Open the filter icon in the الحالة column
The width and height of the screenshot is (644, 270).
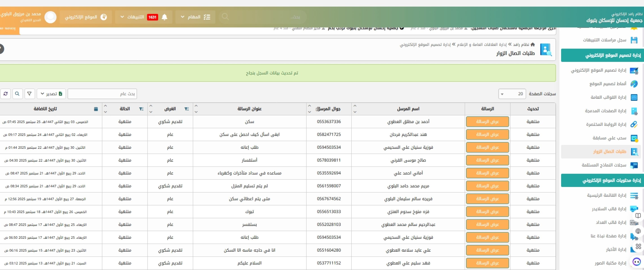point(141,109)
